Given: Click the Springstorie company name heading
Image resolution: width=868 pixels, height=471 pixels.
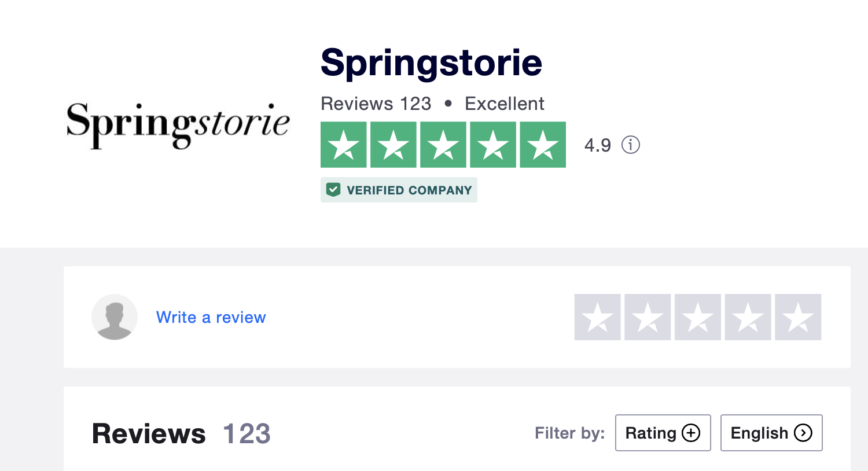Looking at the screenshot, I should (x=431, y=62).
